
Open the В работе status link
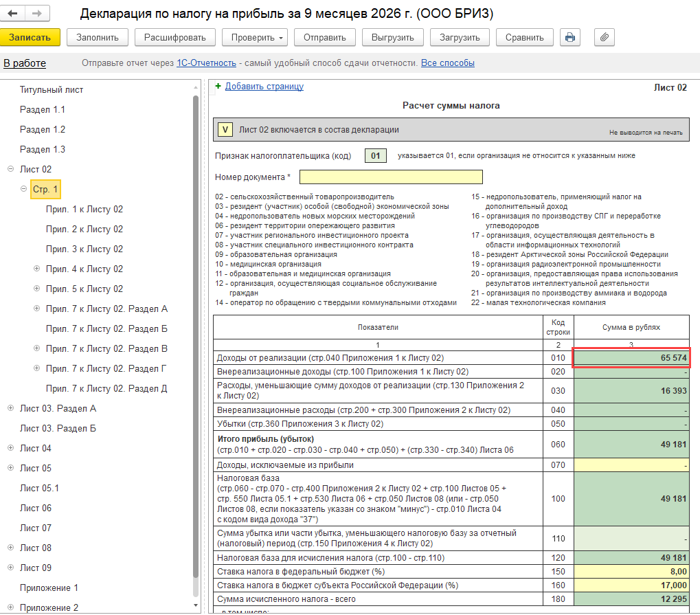pos(25,63)
